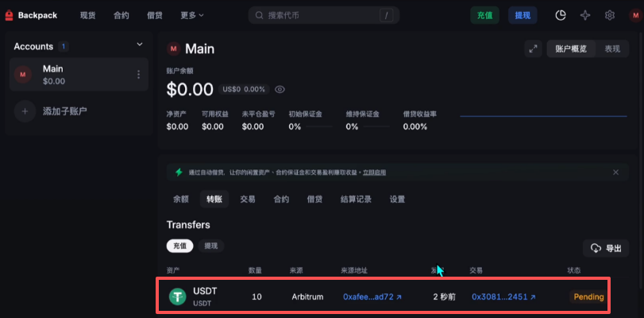Open the 更多 dropdown menu
The image size is (644, 318).
point(192,16)
